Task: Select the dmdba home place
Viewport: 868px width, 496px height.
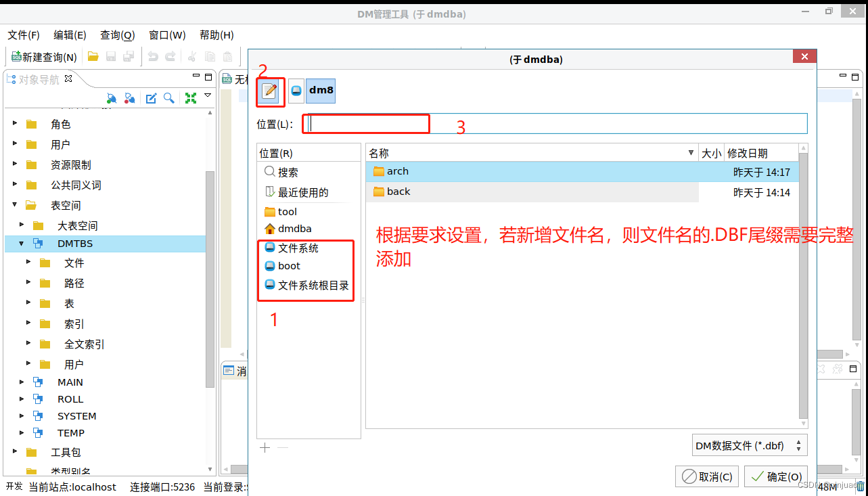Action: [309, 229]
